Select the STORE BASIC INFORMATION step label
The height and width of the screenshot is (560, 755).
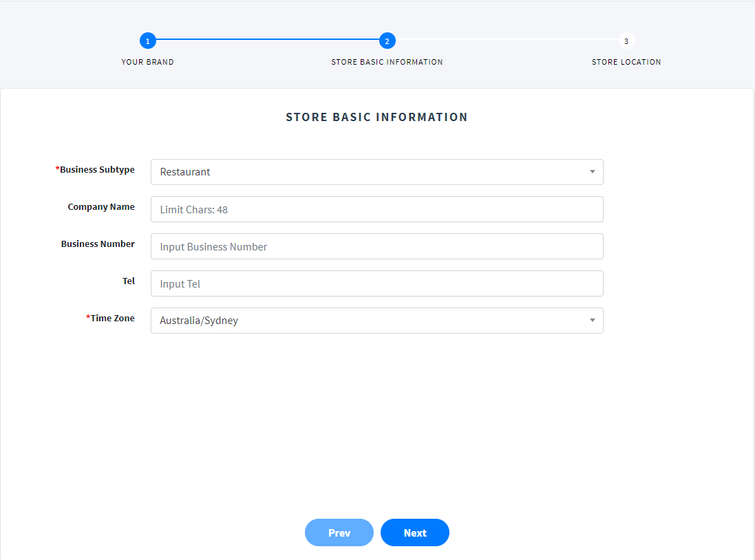point(387,62)
